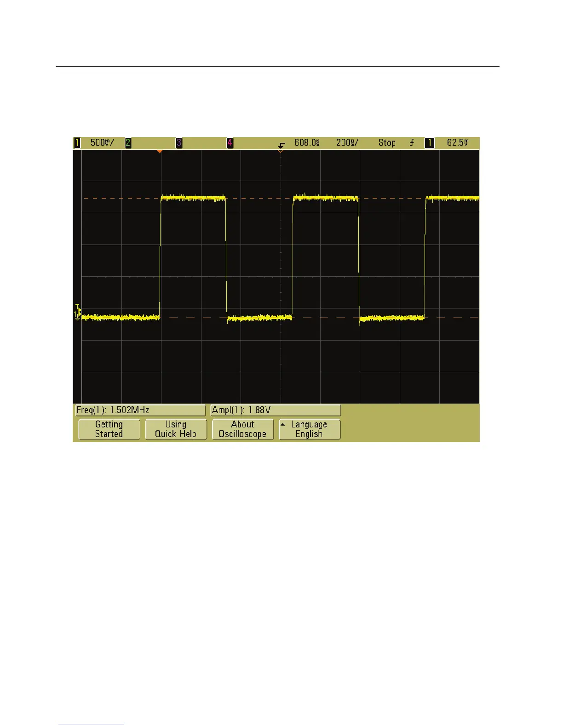The width and height of the screenshot is (563, 728).
Task: Open the About Oscilloscope softkey
Action: coord(243,429)
